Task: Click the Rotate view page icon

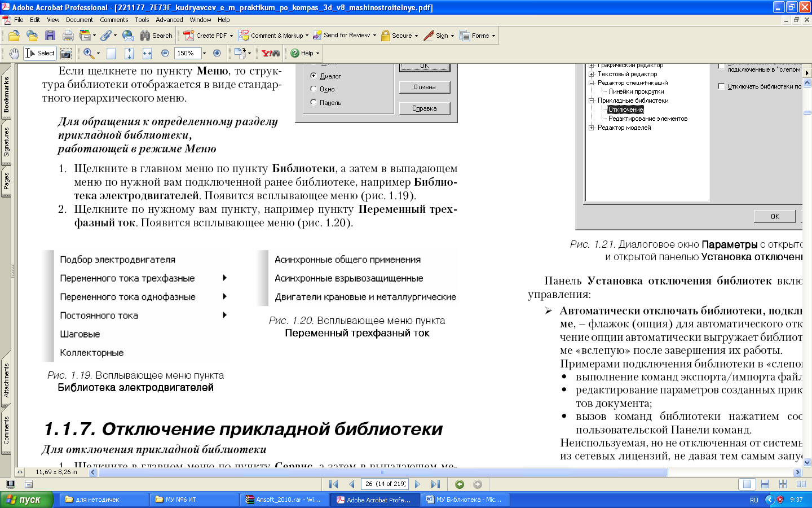Action: (x=240, y=53)
